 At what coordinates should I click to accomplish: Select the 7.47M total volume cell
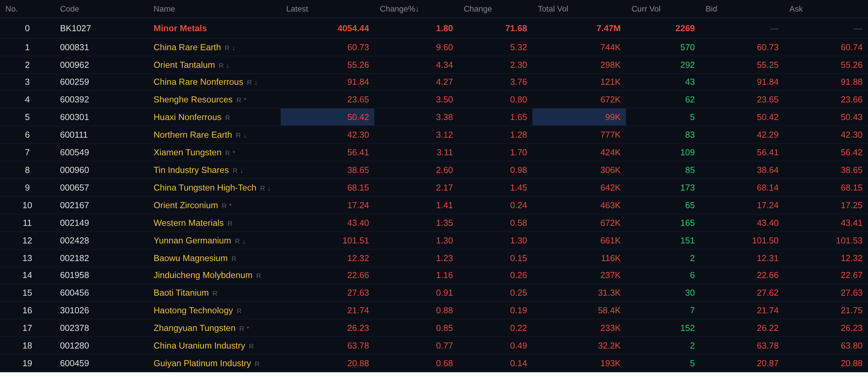609,28
